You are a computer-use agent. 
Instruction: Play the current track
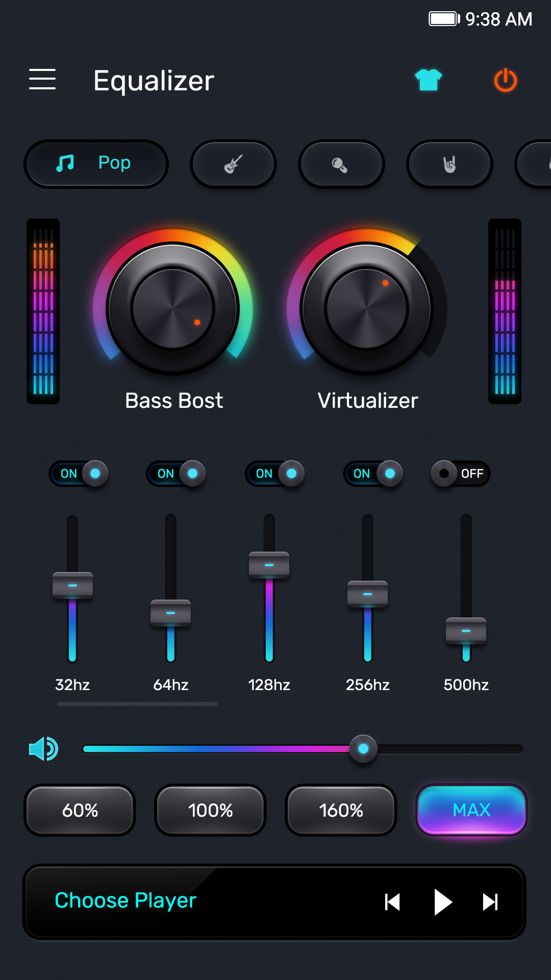tap(443, 902)
